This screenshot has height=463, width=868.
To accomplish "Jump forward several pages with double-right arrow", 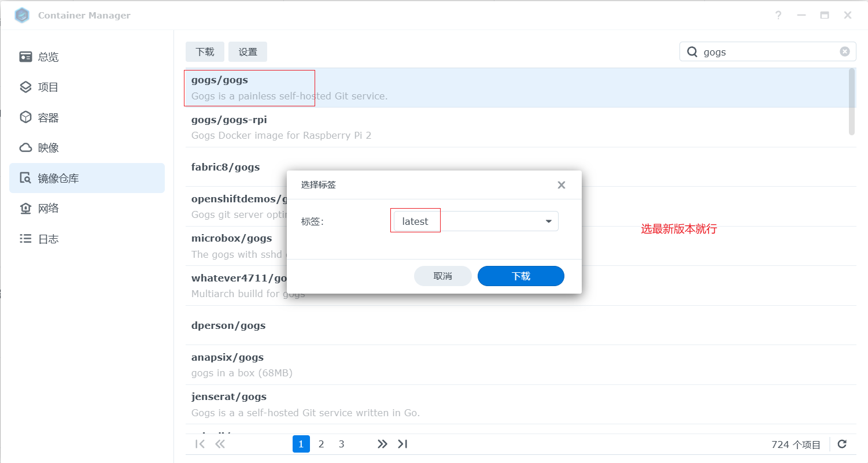I will click(382, 444).
